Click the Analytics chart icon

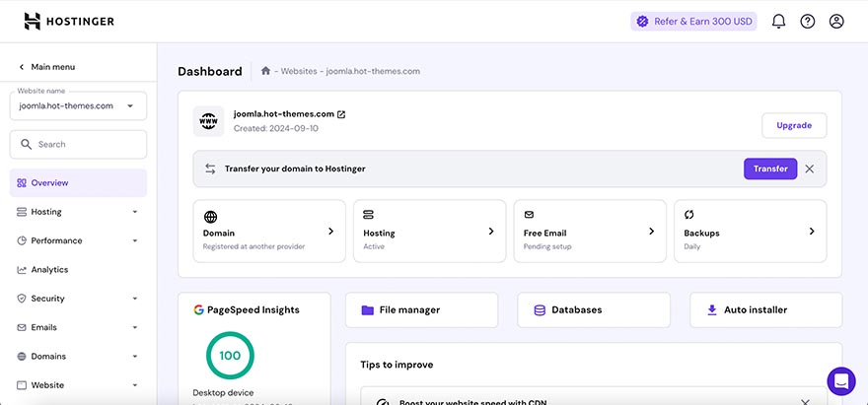pyautogui.click(x=22, y=270)
